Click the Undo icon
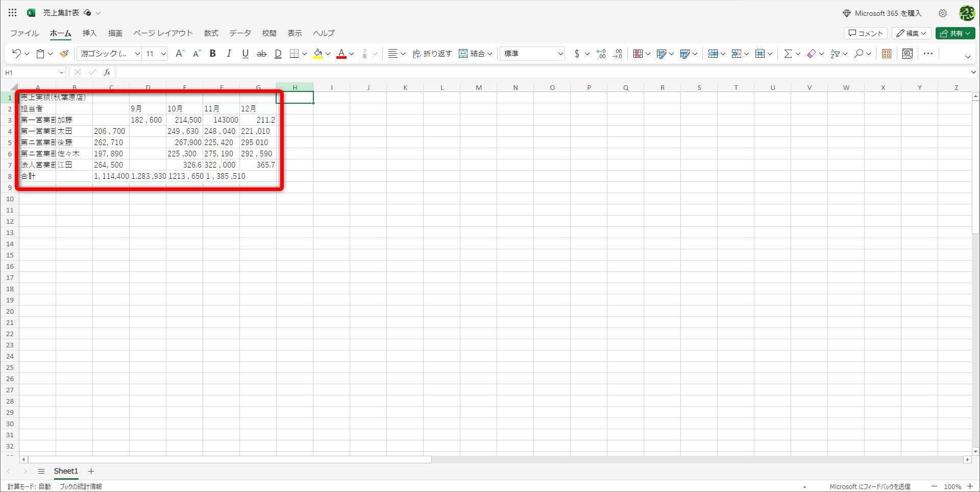980x492 pixels. click(16, 53)
